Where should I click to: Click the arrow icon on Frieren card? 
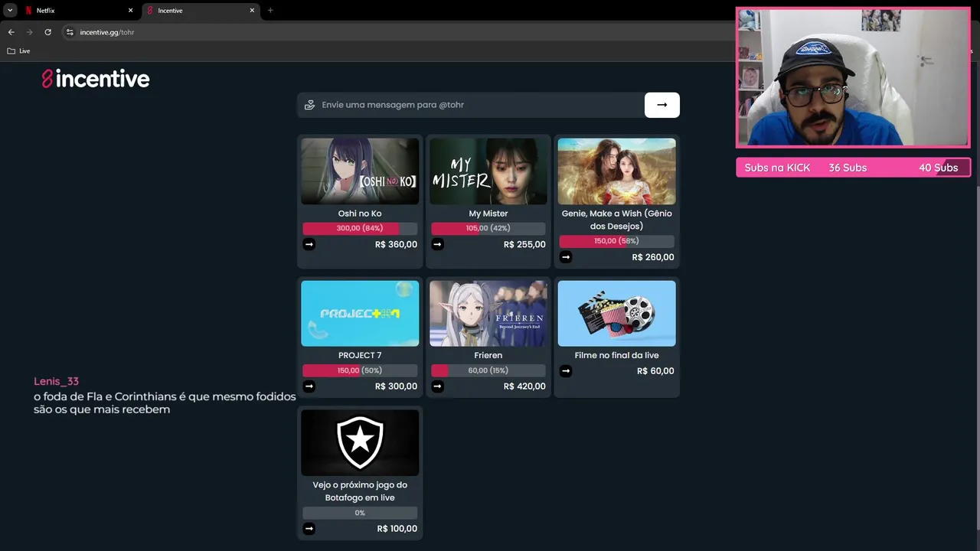tap(437, 386)
